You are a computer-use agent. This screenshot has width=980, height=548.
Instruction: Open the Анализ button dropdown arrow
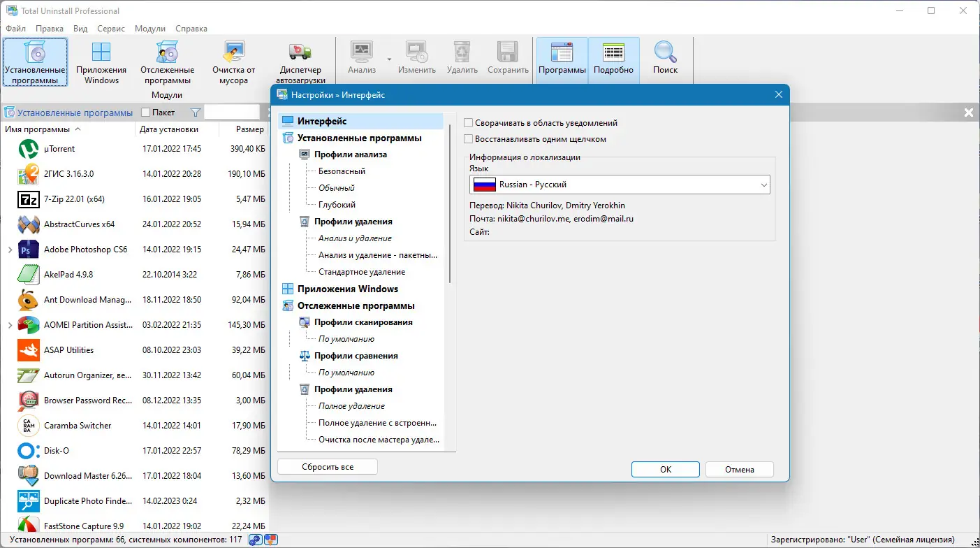(x=389, y=59)
